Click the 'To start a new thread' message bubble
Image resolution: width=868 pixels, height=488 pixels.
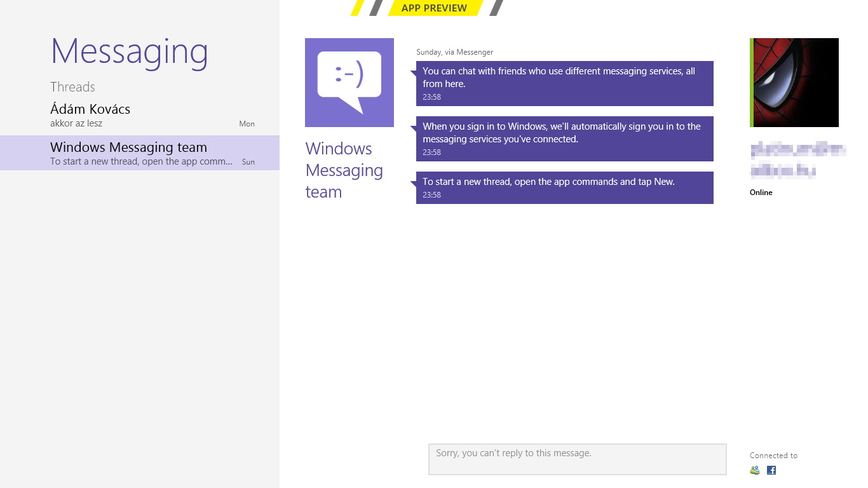(565, 187)
